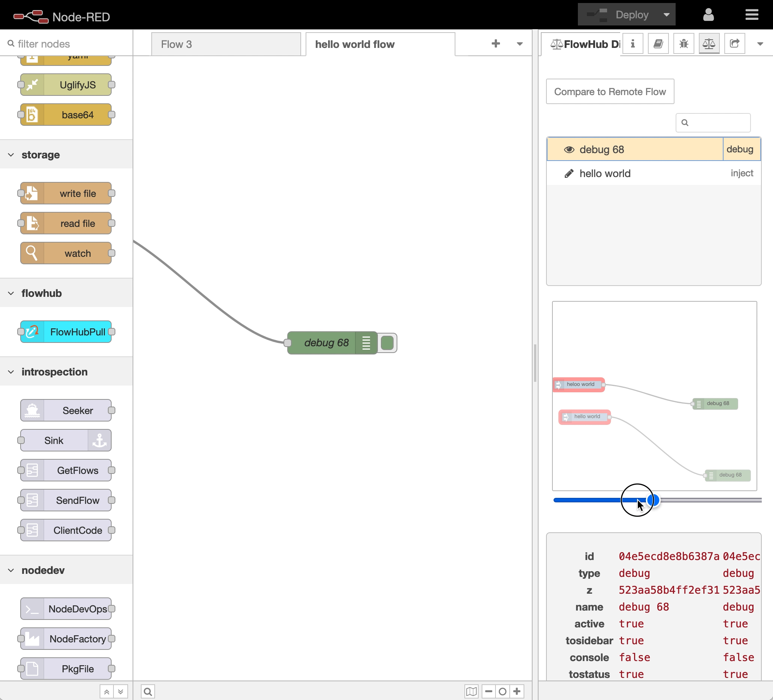Select the FlowHub Di sidebar tab
Image resolution: width=773 pixels, height=700 pixels.
(581, 44)
